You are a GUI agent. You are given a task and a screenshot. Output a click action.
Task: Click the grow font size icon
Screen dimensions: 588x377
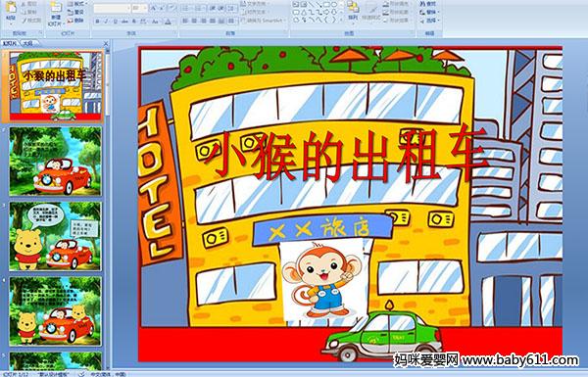(154, 8)
